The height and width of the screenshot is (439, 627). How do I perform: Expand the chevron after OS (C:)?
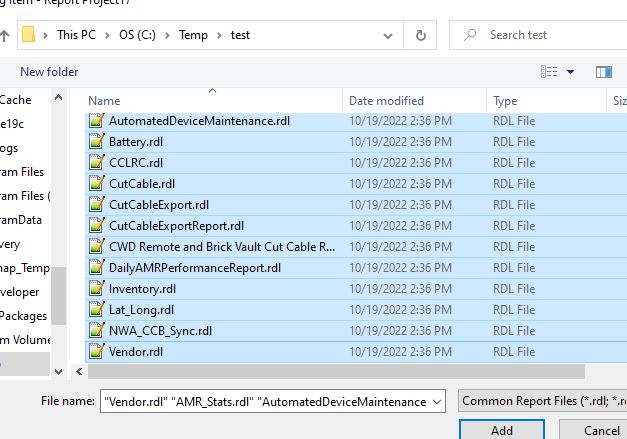pyautogui.click(x=168, y=36)
